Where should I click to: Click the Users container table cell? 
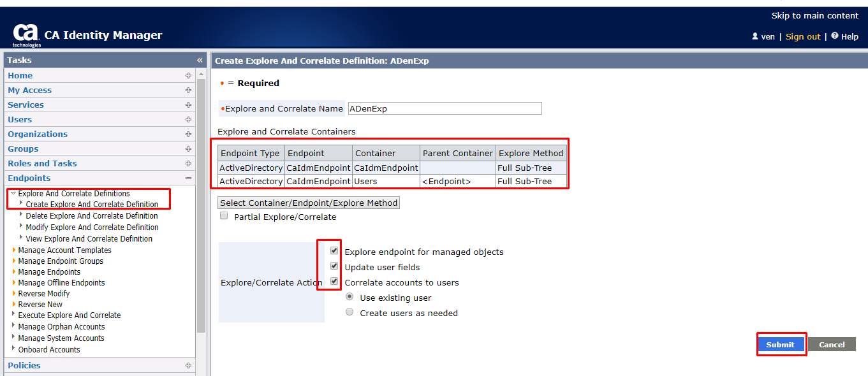386,181
